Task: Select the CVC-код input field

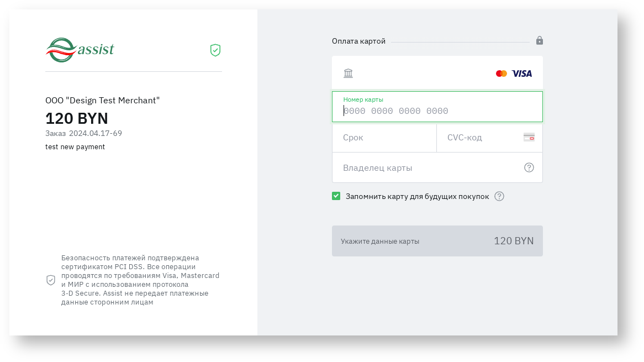Action: pyautogui.click(x=481, y=138)
